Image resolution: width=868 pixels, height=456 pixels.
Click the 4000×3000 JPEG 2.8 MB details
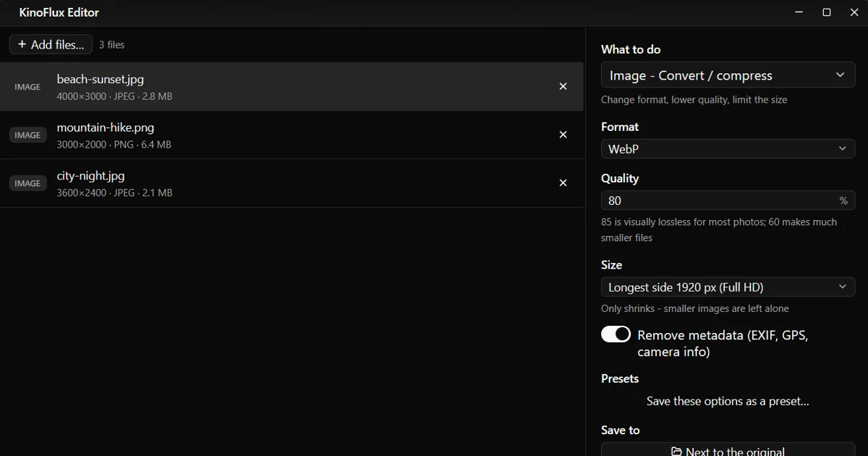click(114, 96)
